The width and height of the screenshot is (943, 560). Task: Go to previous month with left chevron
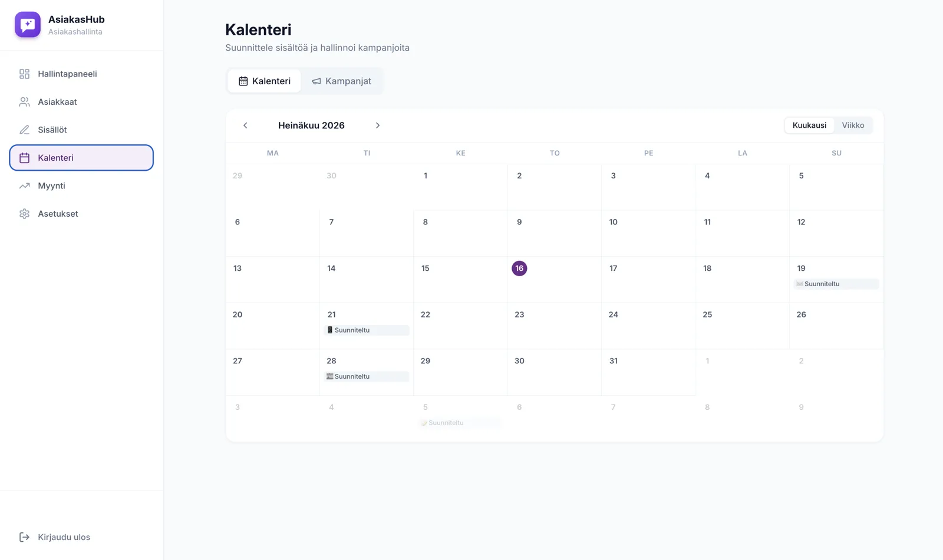(x=245, y=125)
